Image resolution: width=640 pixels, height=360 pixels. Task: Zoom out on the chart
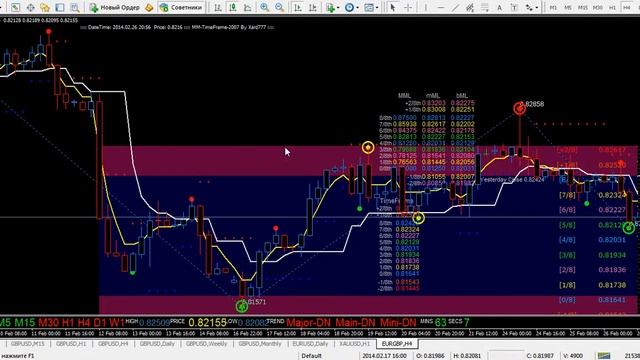click(x=280, y=7)
